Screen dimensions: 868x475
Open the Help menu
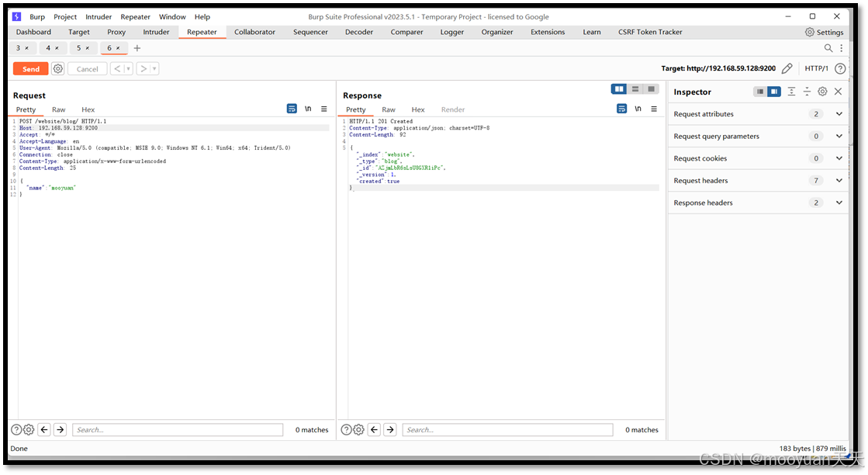[202, 16]
